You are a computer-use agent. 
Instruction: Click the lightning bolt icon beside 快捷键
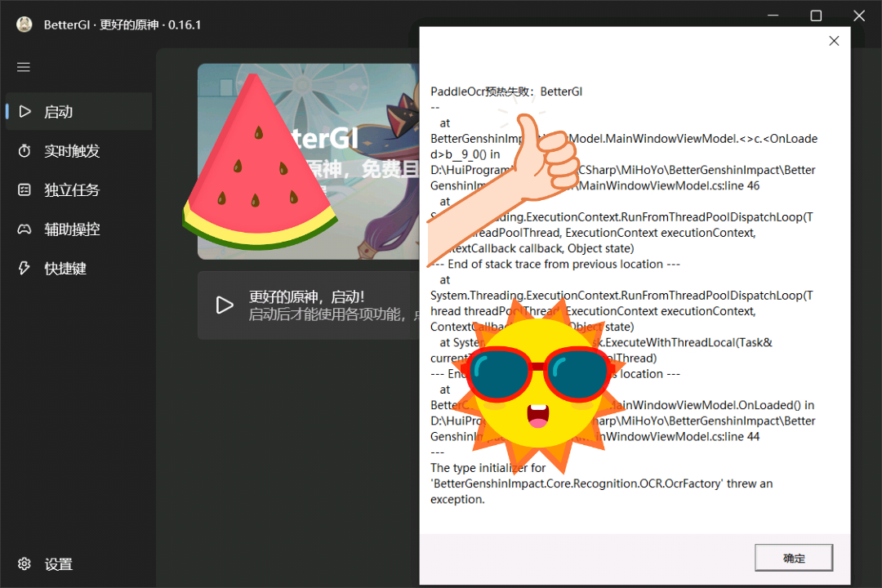24,269
